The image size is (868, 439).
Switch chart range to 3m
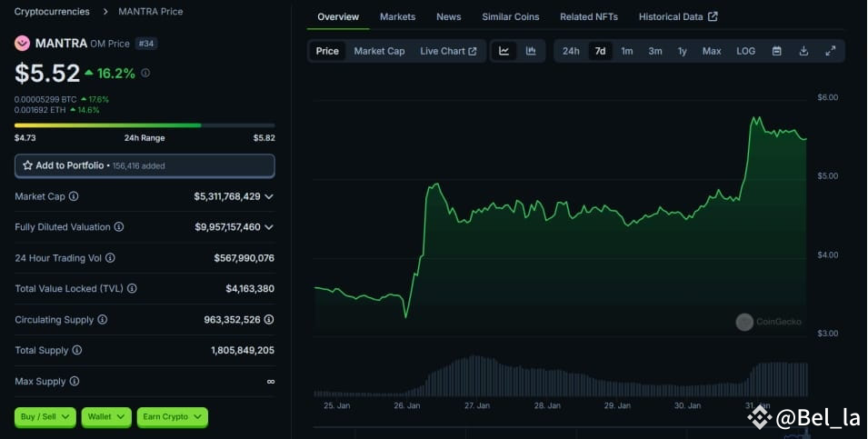(655, 51)
